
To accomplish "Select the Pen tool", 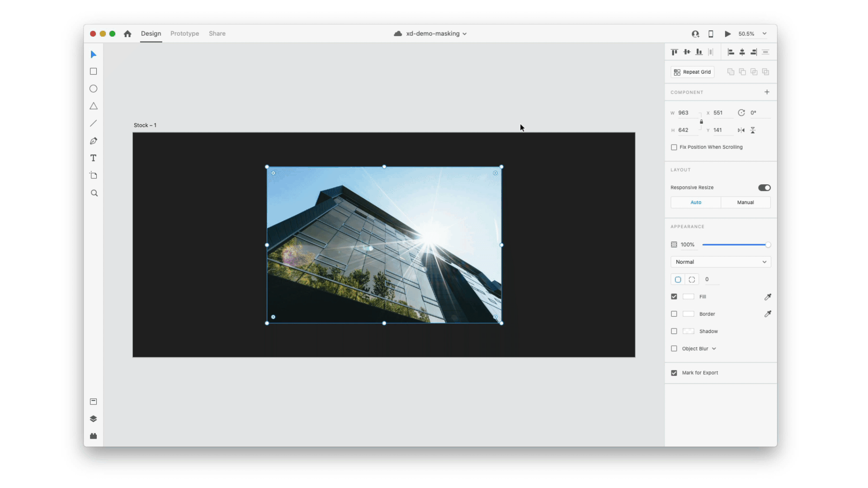I will [x=93, y=141].
